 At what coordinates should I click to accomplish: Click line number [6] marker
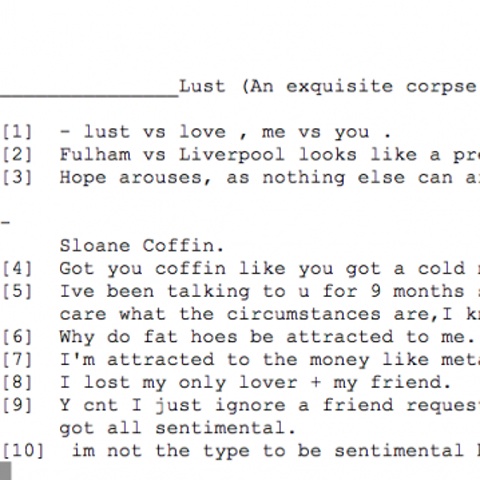click(17, 337)
